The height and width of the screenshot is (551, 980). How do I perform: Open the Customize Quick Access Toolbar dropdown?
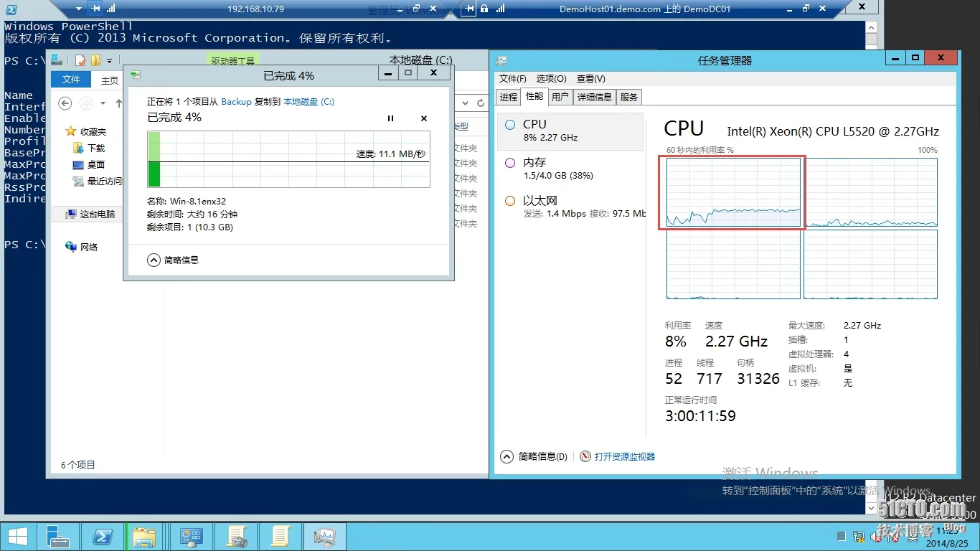tap(109, 60)
